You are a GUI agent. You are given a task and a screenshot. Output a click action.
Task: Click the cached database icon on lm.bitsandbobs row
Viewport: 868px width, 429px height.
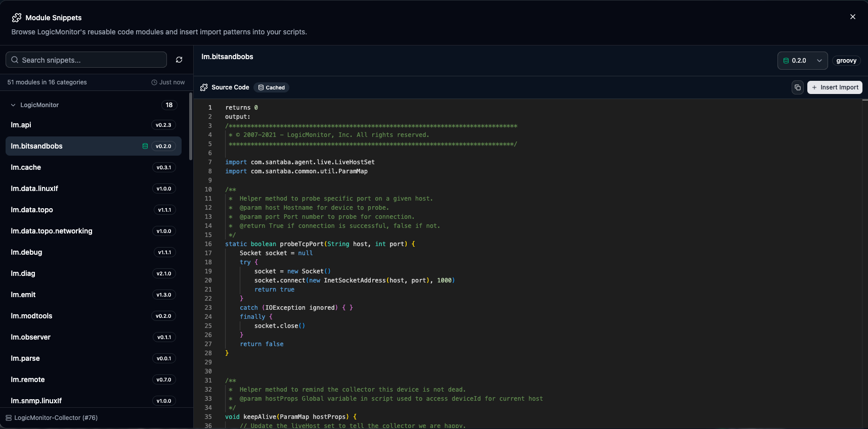145,146
